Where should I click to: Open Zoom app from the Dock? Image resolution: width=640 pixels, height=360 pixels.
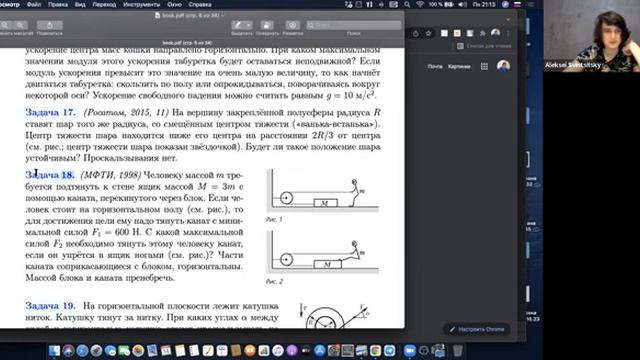pyautogui.click(x=410, y=351)
